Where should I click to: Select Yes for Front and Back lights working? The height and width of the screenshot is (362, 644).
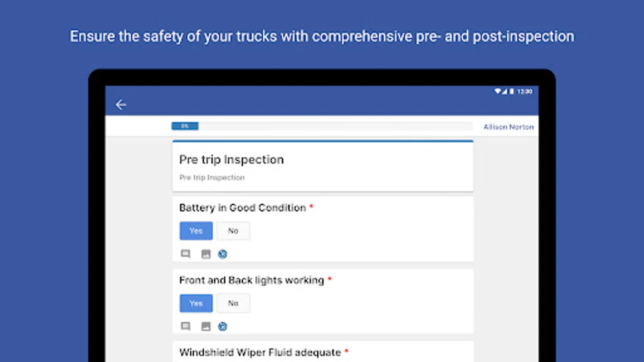196,303
